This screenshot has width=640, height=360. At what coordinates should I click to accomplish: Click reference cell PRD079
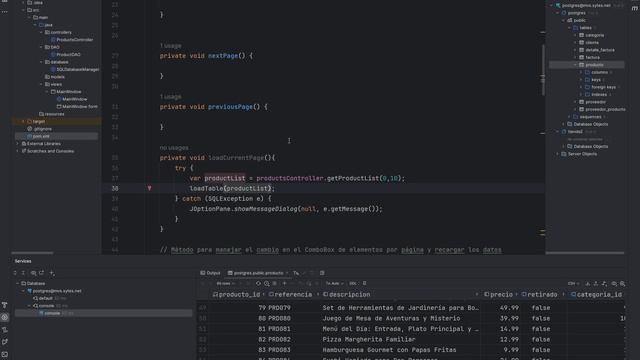pyautogui.click(x=279, y=308)
